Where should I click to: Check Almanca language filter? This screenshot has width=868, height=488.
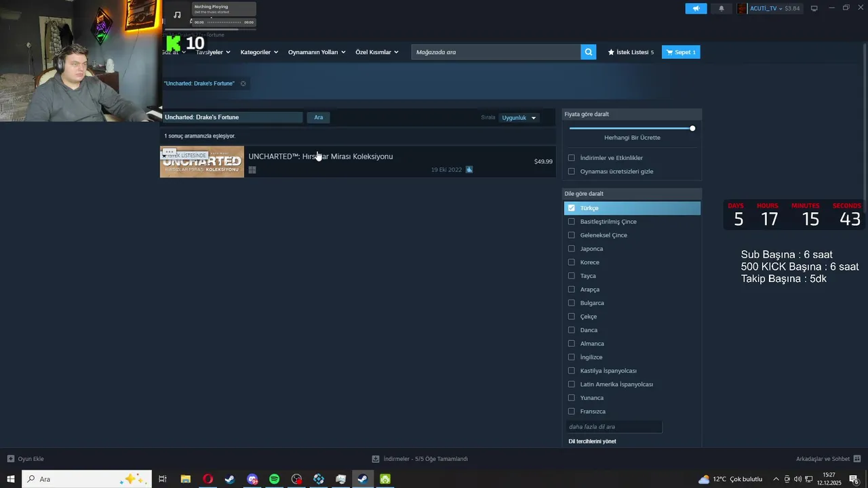pyautogui.click(x=571, y=344)
